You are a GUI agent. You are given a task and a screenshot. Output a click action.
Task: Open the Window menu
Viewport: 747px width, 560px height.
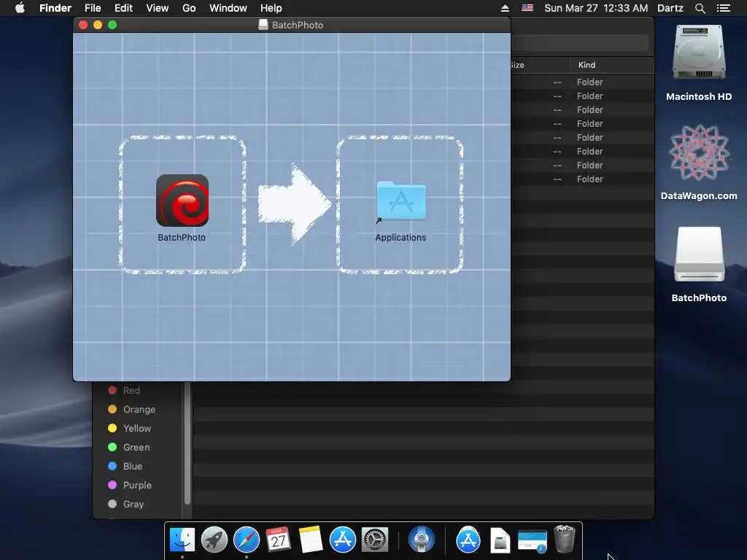(228, 8)
